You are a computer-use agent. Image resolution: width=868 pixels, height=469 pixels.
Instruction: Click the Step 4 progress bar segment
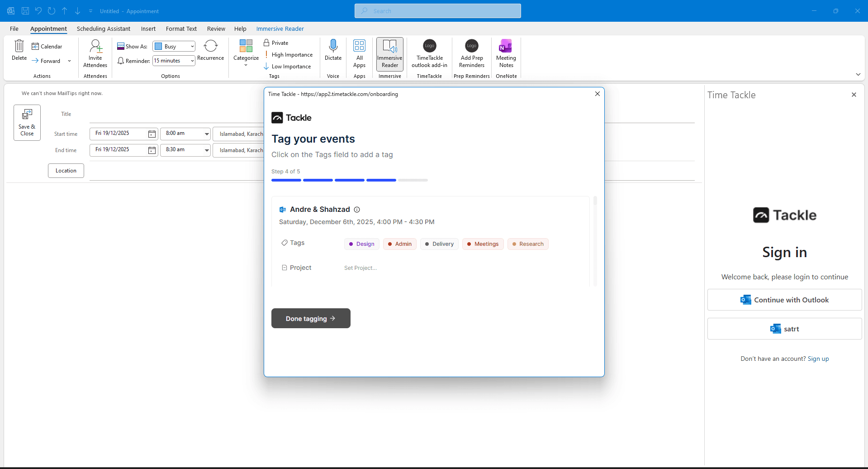pyautogui.click(x=381, y=180)
